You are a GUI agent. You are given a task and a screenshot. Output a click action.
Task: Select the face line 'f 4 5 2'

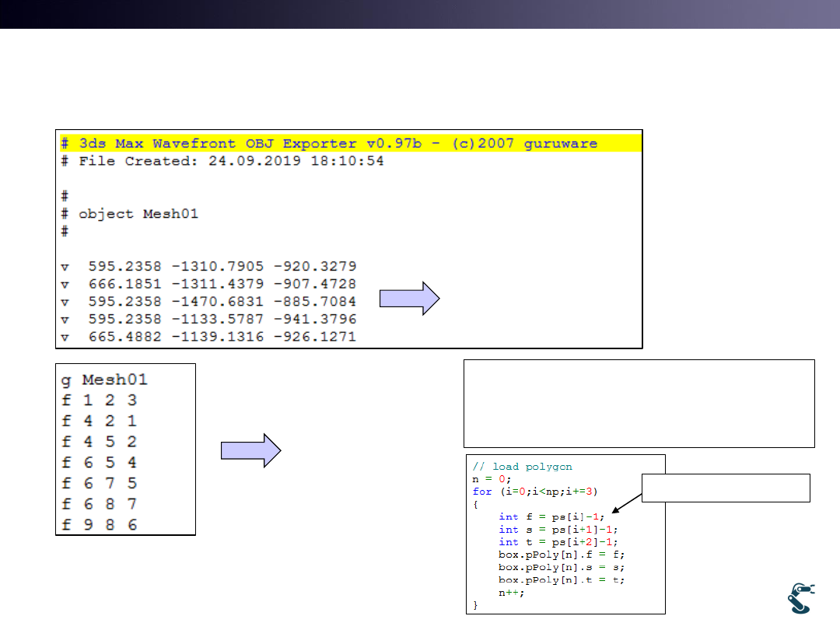[100, 442]
